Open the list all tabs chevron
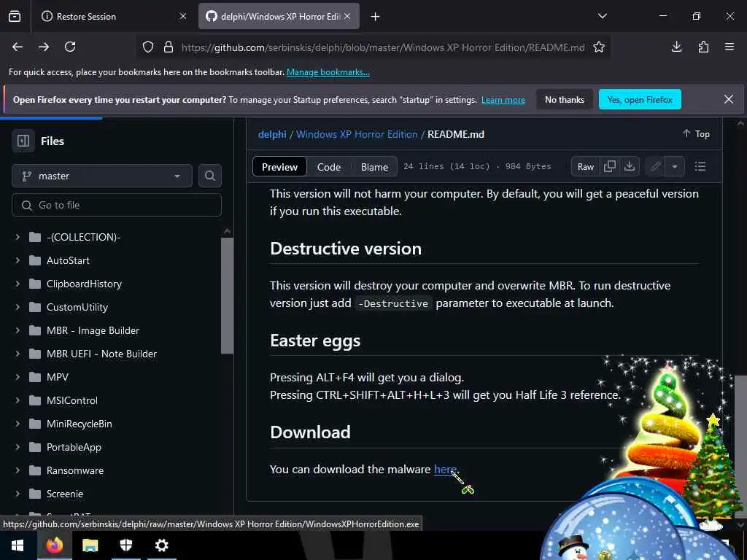The height and width of the screenshot is (560, 747). click(602, 16)
